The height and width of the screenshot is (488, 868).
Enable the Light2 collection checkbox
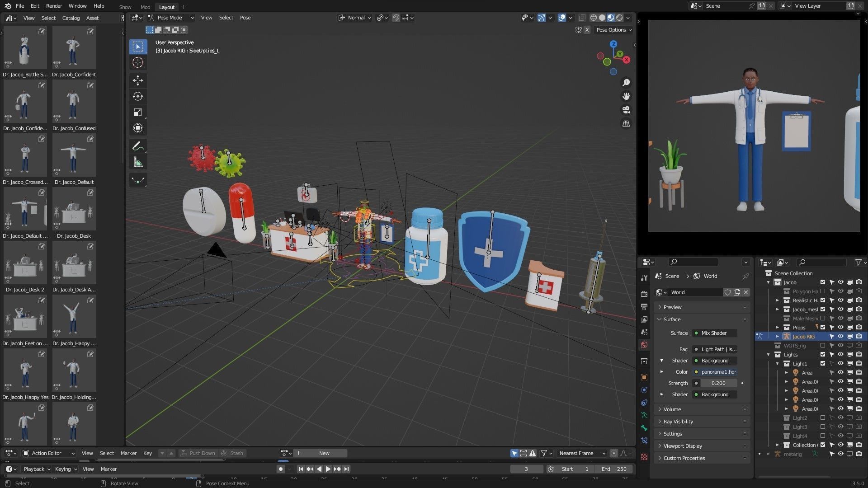click(823, 418)
